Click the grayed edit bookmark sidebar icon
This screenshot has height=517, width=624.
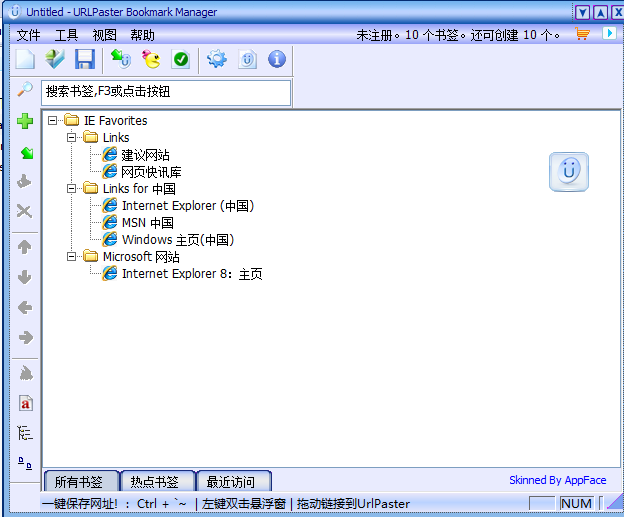[x=24, y=181]
